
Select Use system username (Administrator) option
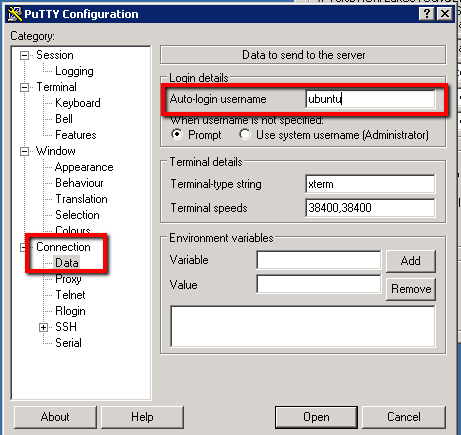(x=245, y=134)
